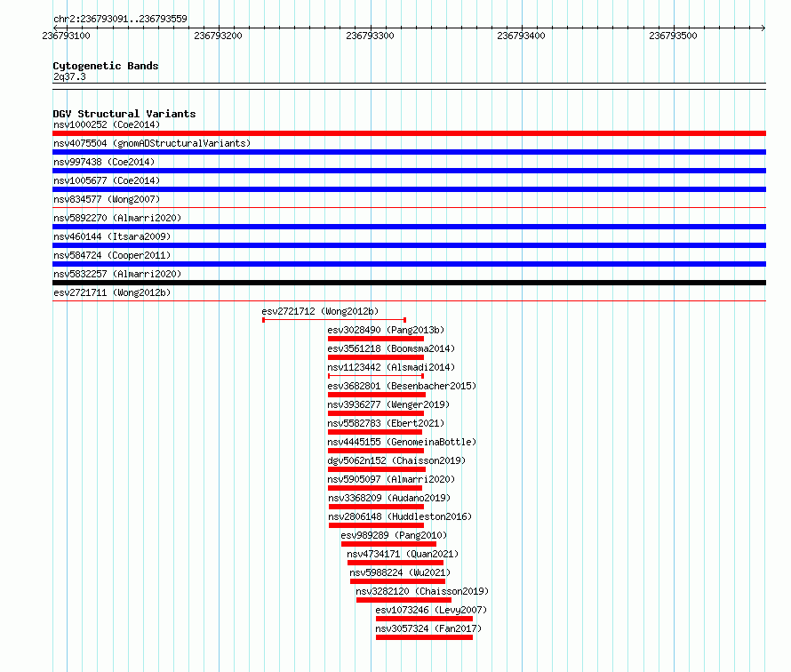Screen dimensions: 791x672
Task: Open the nsv997438 (Coe2014) label
Action: [x=104, y=162]
